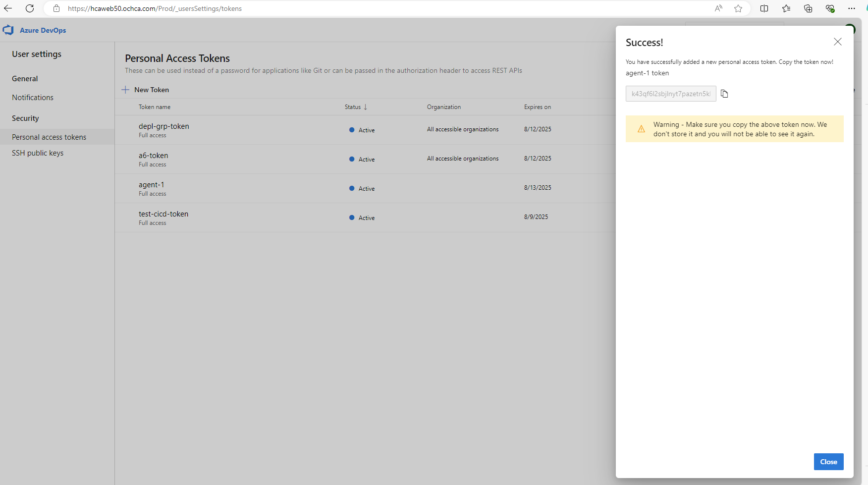Open Browser essentials heart icon

point(830,8)
